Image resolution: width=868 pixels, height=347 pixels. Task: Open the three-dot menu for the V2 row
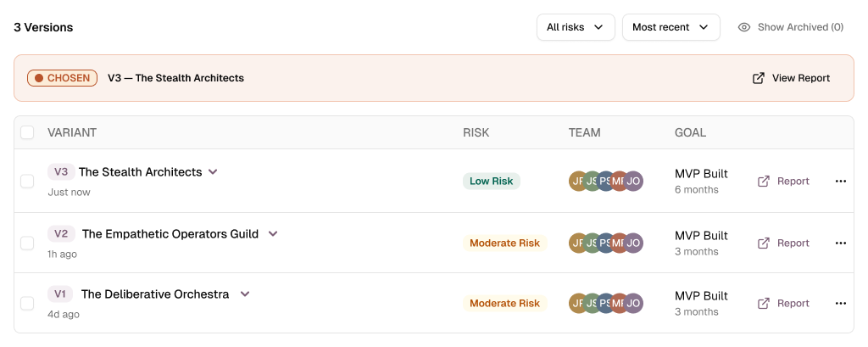[840, 243]
